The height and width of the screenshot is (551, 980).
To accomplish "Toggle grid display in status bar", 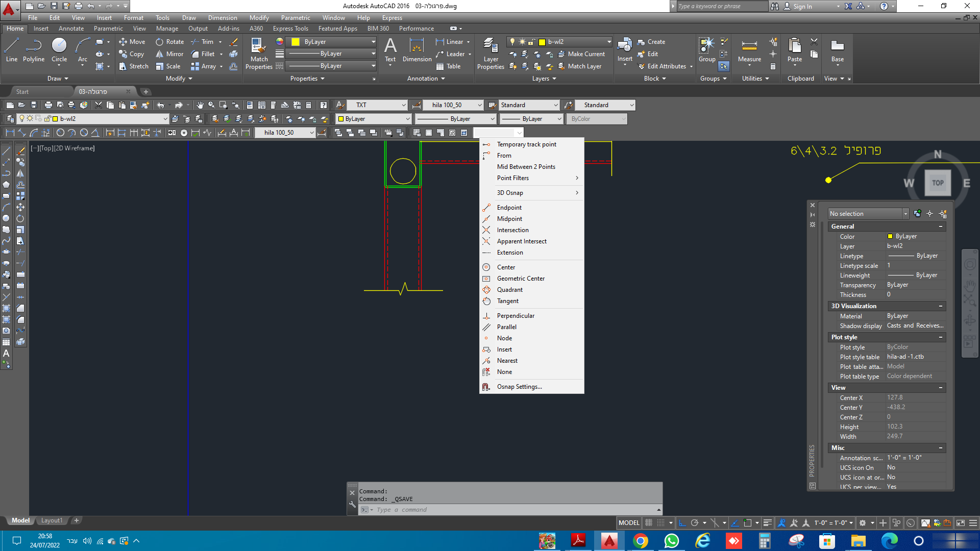I will [x=649, y=523].
